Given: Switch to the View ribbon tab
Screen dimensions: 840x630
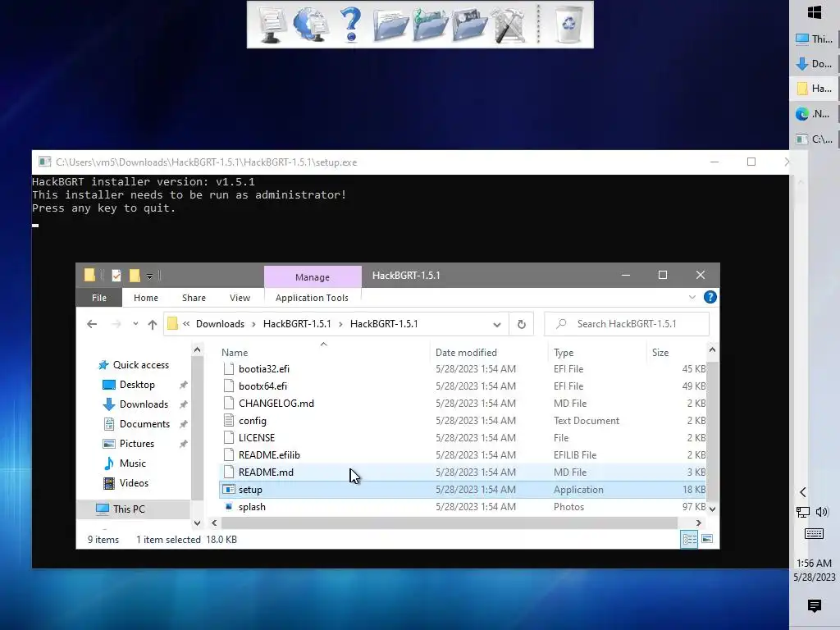Looking at the screenshot, I should pyautogui.click(x=240, y=298).
